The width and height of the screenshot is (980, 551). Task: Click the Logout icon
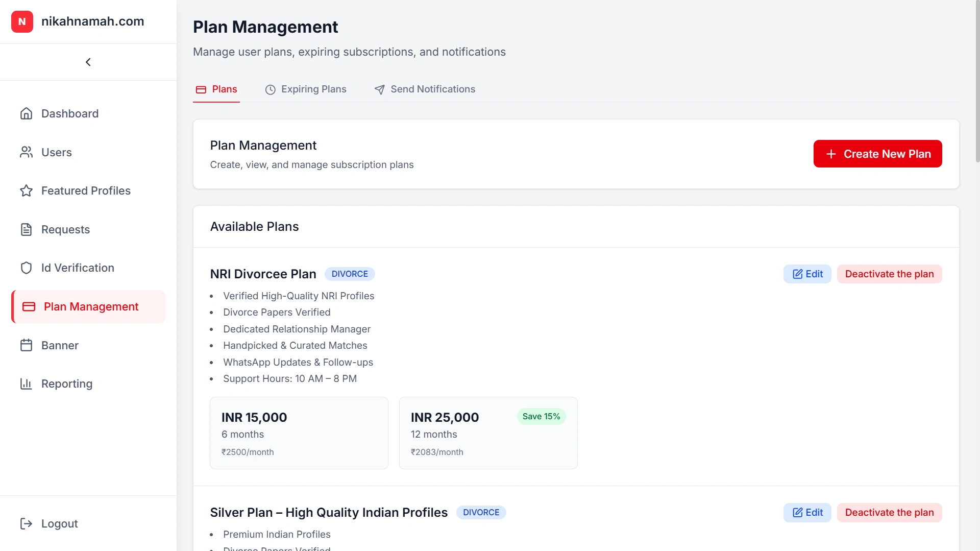coord(26,523)
